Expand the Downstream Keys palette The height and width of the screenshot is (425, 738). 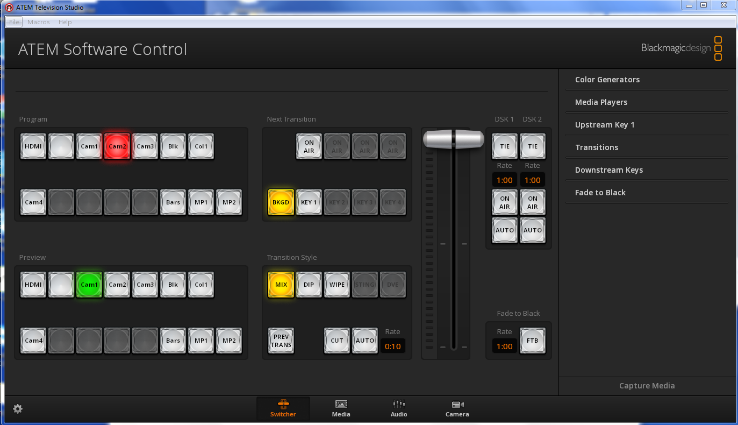point(608,170)
